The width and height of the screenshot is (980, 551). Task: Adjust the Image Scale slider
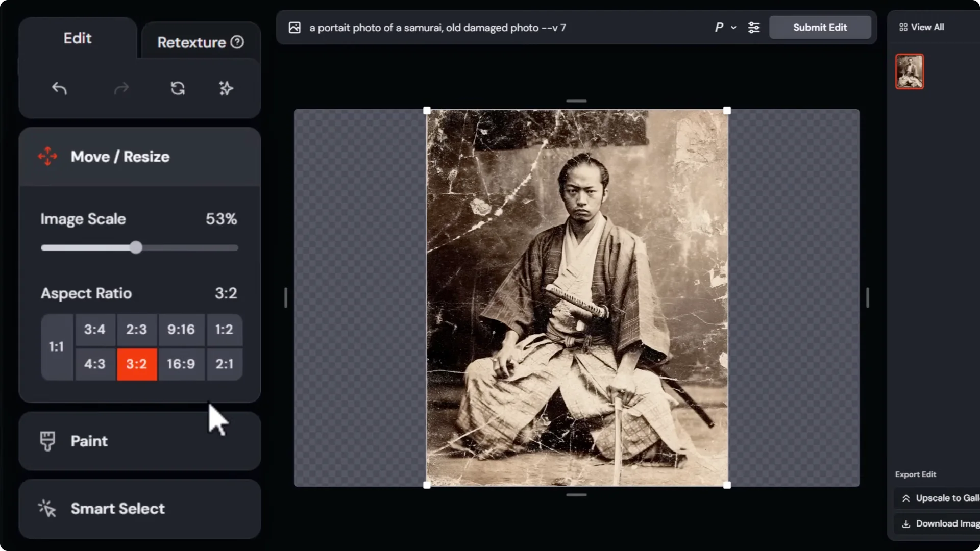click(136, 247)
